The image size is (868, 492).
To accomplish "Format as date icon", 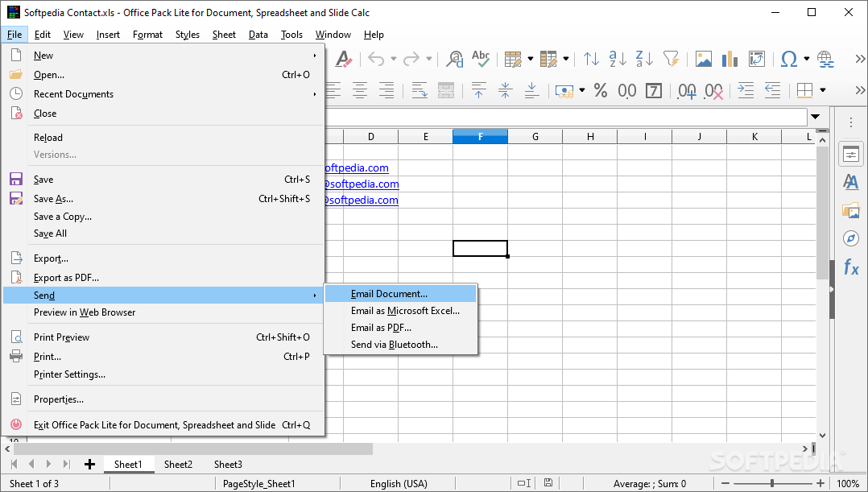I will [x=654, y=90].
